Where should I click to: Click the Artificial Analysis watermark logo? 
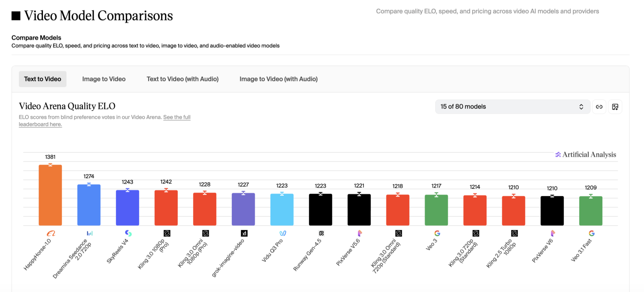(585, 155)
